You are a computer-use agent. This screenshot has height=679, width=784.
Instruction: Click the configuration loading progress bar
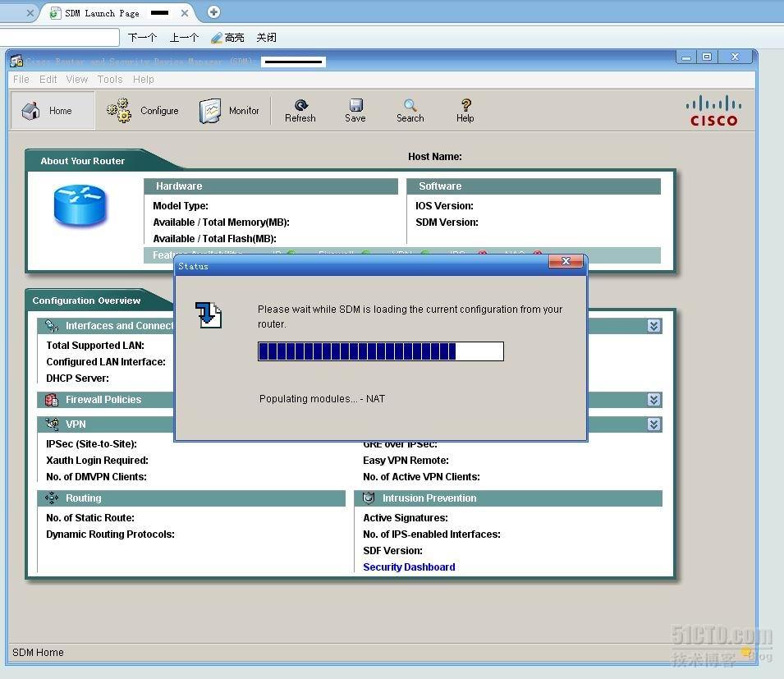coord(380,351)
